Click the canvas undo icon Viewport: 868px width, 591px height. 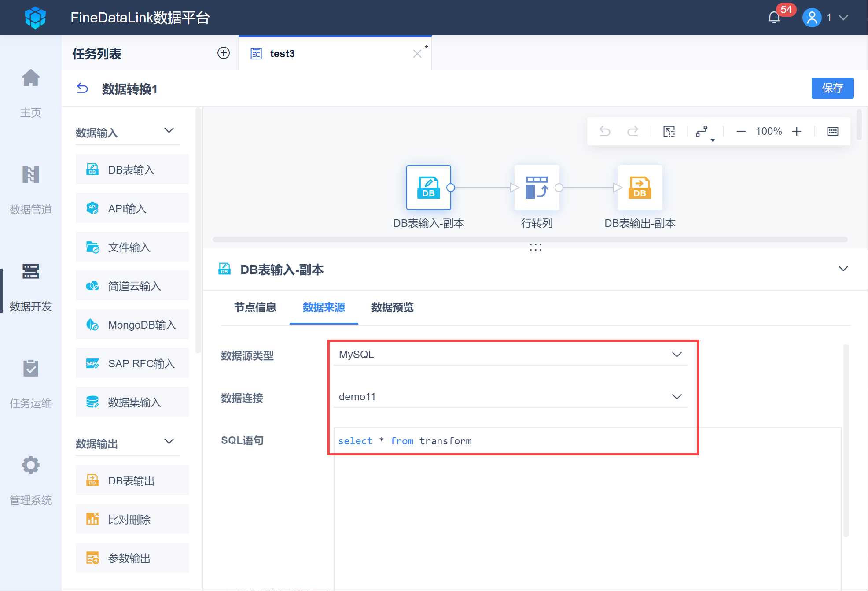pos(605,131)
